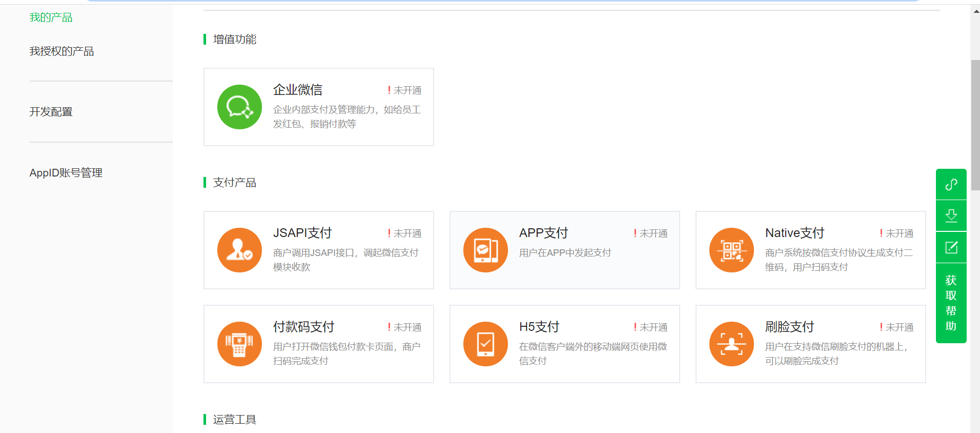Image resolution: width=980 pixels, height=433 pixels.
Task: Click 未开通 status on 付款码支付 card
Action: tap(404, 327)
